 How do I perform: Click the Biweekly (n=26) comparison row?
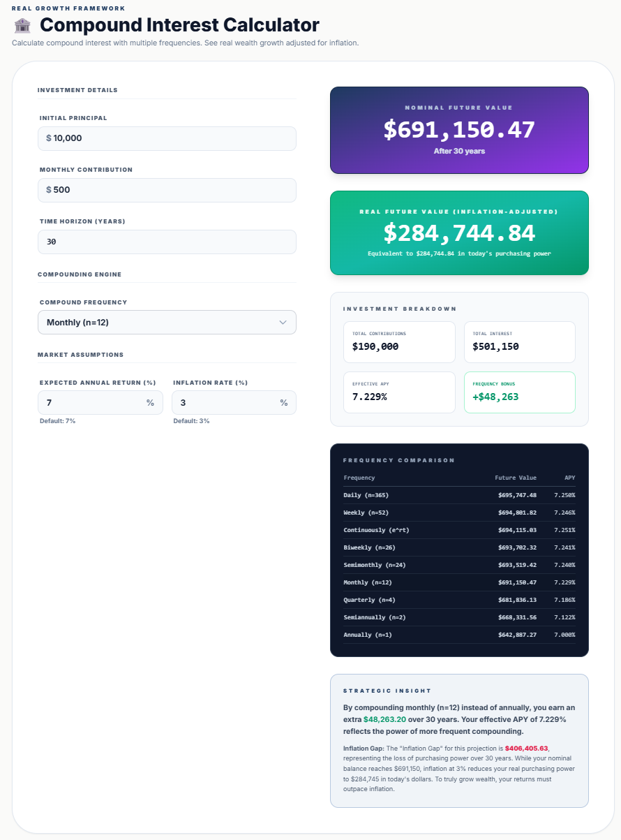pos(459,547)
